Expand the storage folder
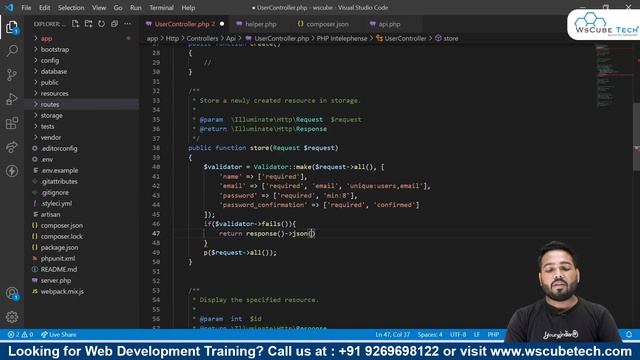Image resolution: width=640 pixels, height=360 pixels. coord(82,116)
